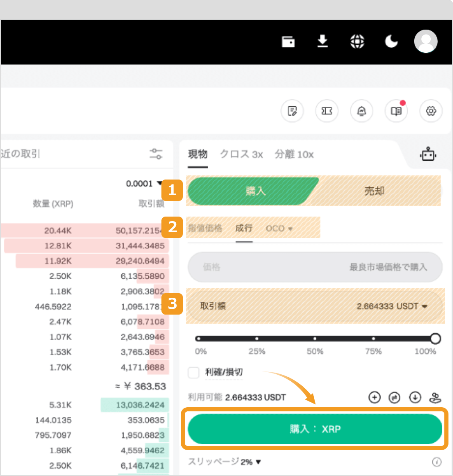453x476 pixels.
Task: Switch to the 現物 spot tab
Action: (198, 154)
